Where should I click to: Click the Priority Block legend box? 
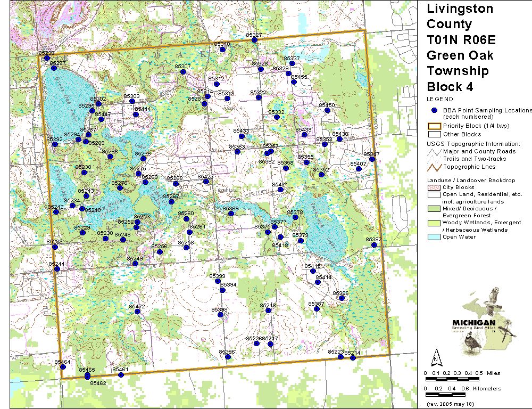(433, 126)
